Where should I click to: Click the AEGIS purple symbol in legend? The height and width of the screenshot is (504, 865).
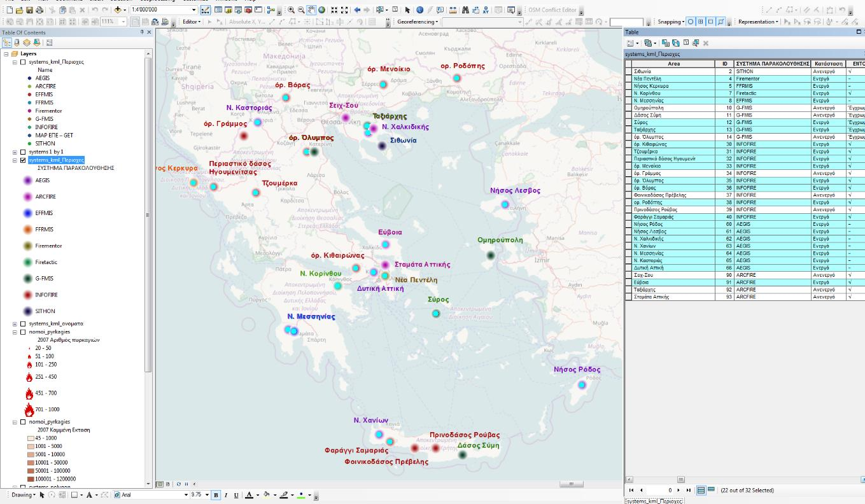tap(27, 181)
